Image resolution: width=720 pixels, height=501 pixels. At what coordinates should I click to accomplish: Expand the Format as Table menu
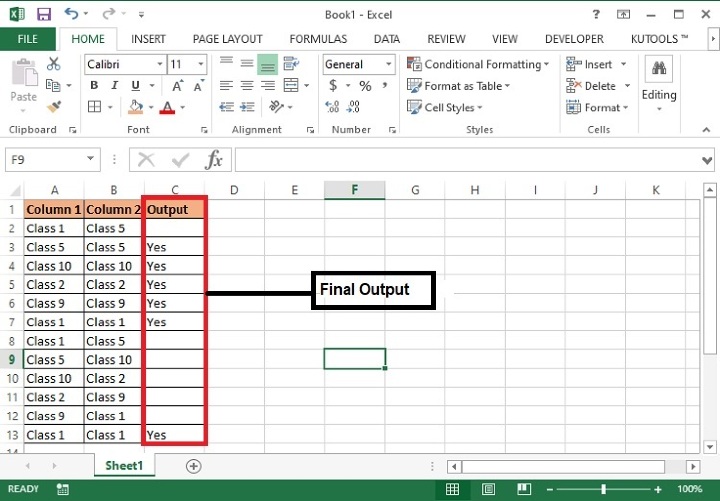tap(459, 86)
